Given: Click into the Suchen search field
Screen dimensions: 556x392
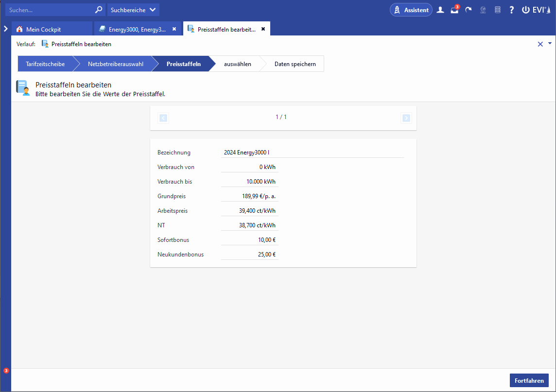Looking at the screenshot, I should click(49, 10).
